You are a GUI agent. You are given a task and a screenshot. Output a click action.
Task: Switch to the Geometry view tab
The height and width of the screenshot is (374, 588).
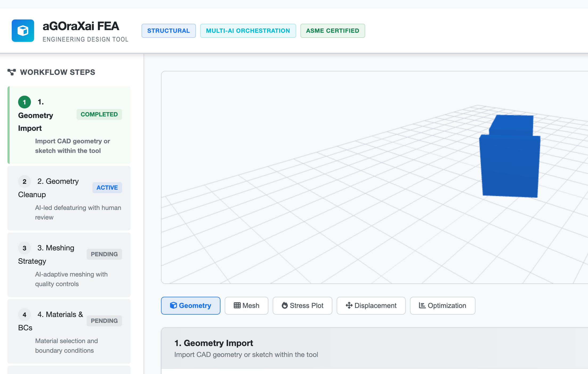tap(191, 306)
